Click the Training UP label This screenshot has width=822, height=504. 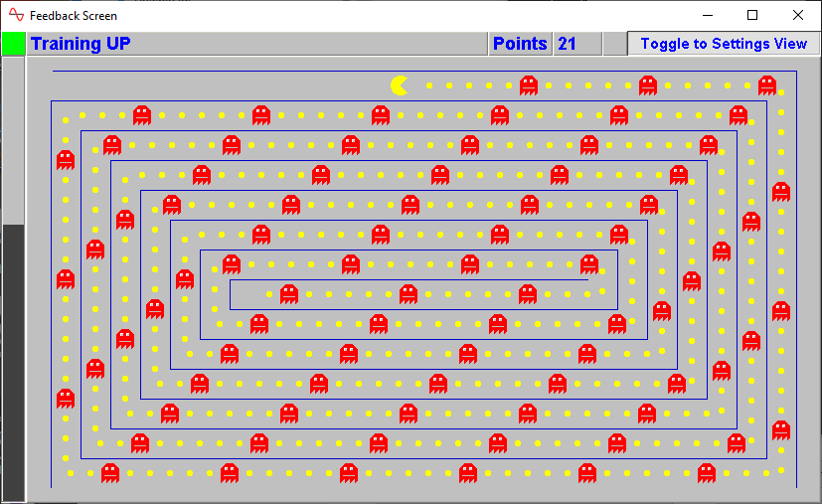(x=81, y=44)
